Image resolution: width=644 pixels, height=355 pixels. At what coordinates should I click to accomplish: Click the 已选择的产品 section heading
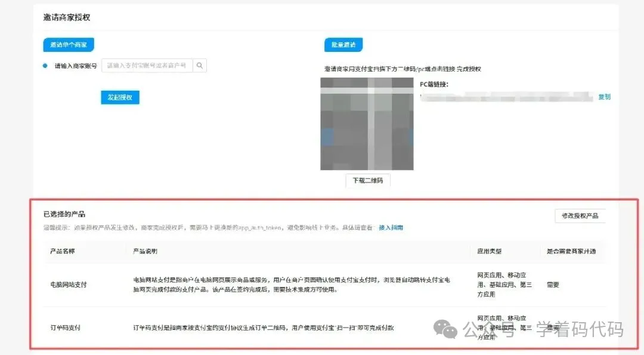click(x=64, y=214)
